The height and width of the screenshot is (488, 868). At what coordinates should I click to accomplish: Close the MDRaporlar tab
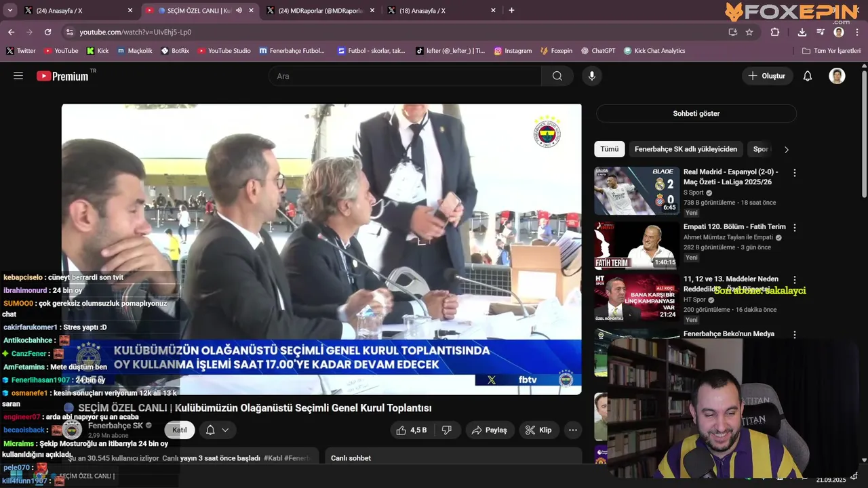point(372,10)
